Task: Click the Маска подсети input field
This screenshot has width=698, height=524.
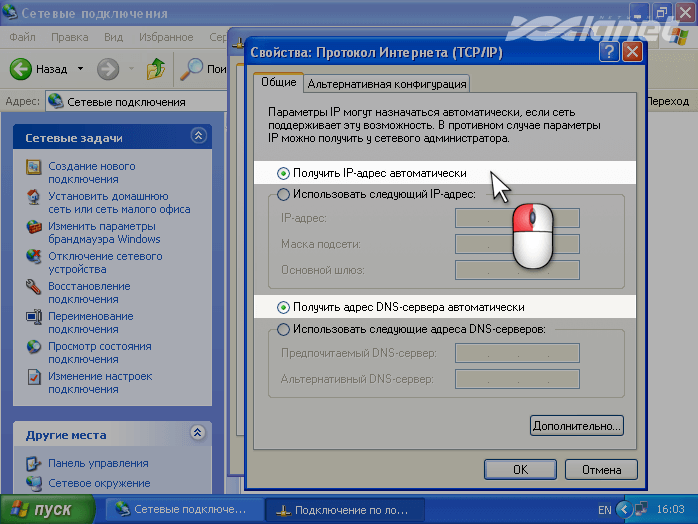Action: coord(517,244)
